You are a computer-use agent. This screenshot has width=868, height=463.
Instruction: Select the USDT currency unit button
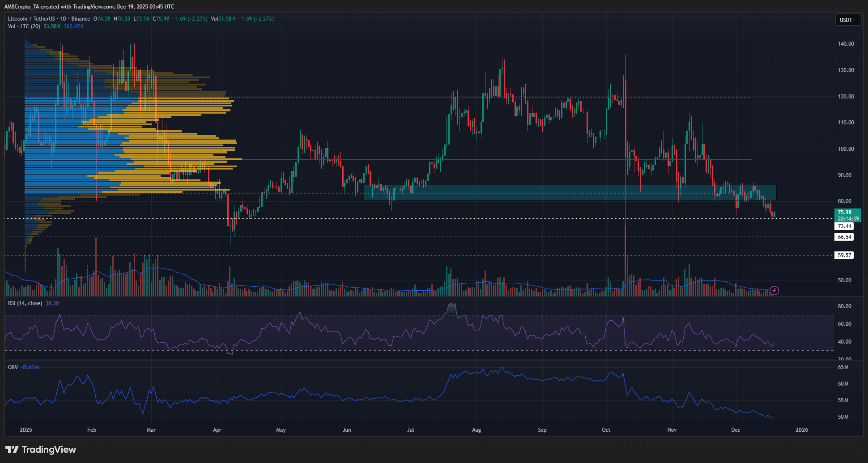tap(848, 20)
